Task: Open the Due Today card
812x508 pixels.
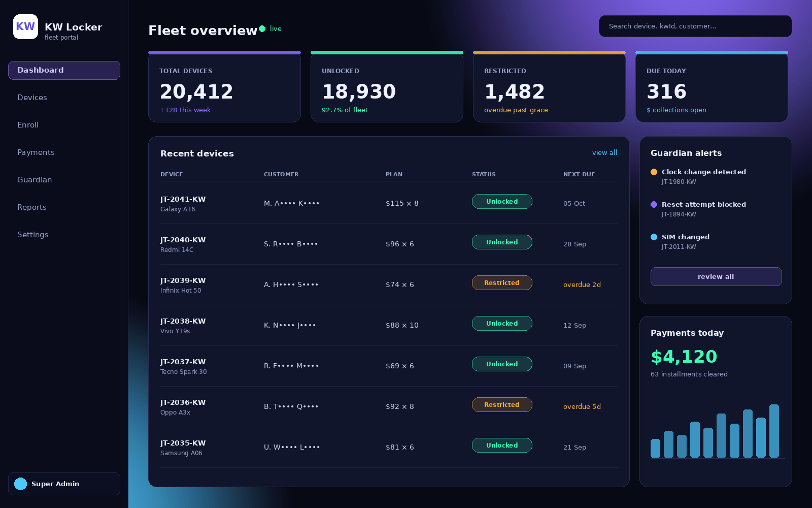Action: (x=712, y=86)
